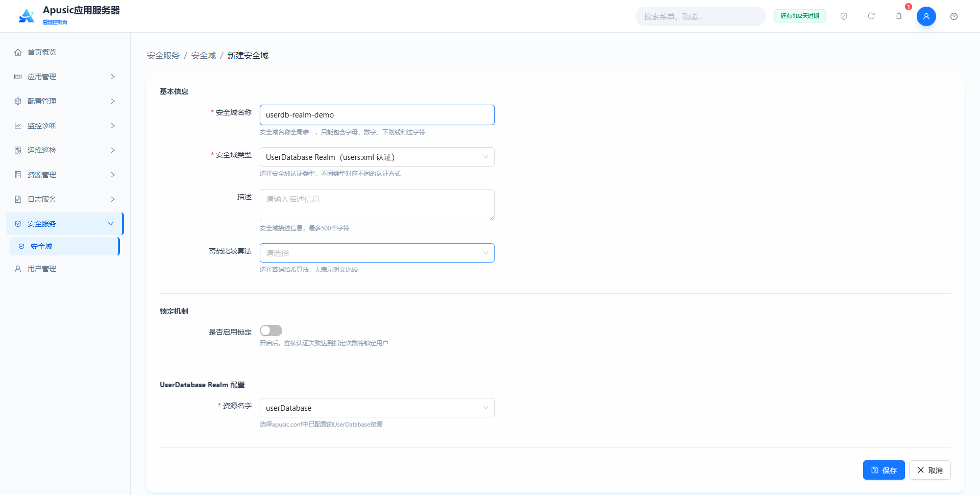
Task: Go to 安全服务 breadcrumb link
Action: [x=163, y=55]
